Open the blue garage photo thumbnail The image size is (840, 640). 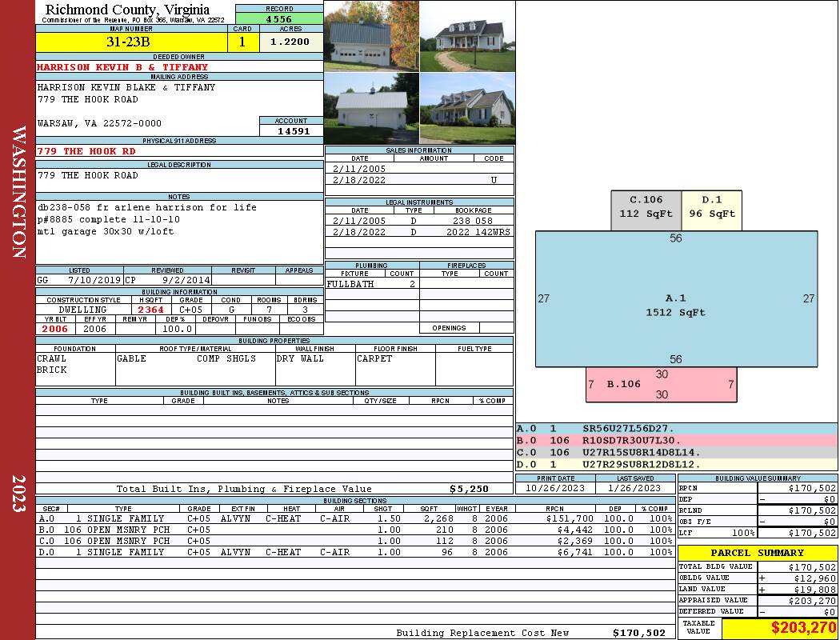(x=371, y=36)
